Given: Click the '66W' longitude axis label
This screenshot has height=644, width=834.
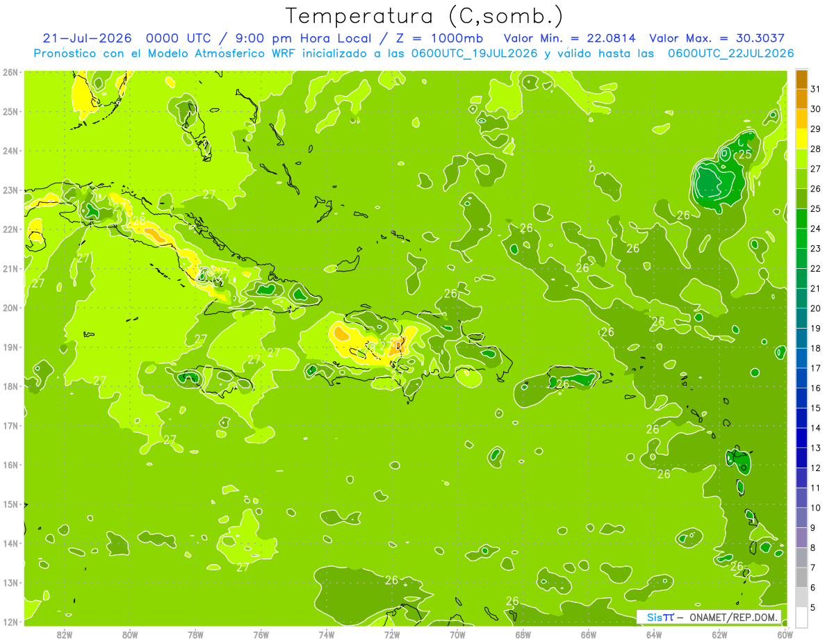Looking at the screenshot, I should [588, 635].
